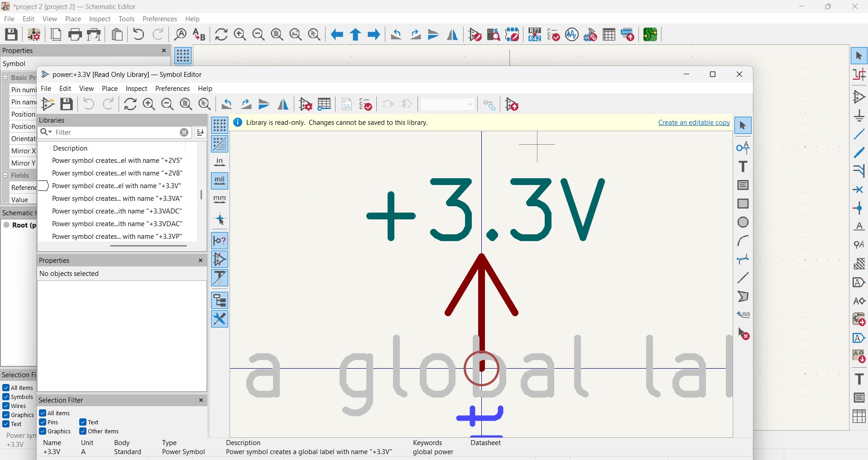Select +3.3VDAC power symbol in library list
The height and width of the screenshot is (460, 868).
(x=117, y=224)
